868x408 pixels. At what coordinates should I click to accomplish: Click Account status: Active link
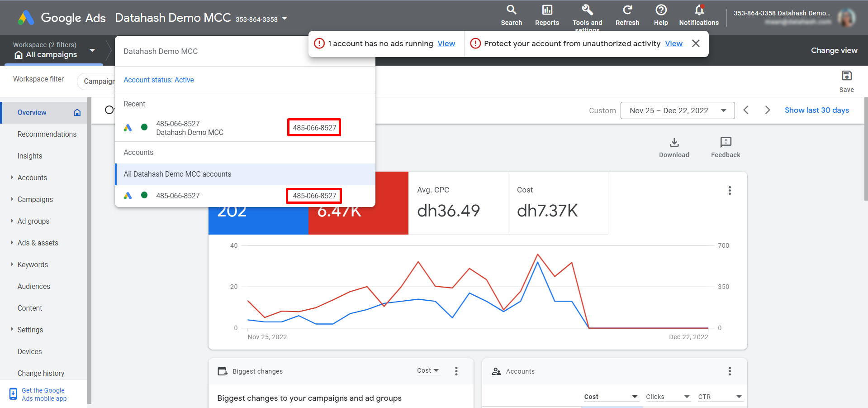(159, 80)
